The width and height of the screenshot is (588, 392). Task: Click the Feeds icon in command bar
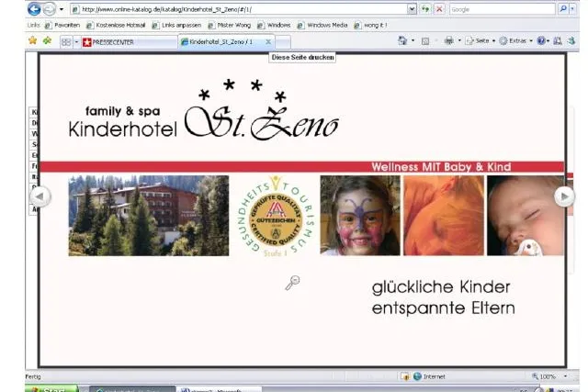(425, 40)
